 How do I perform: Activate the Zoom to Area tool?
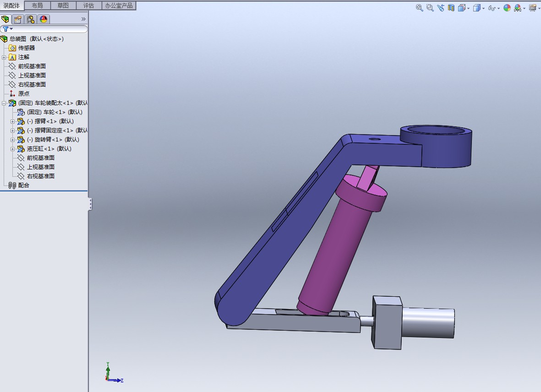[x=430, y=8]
